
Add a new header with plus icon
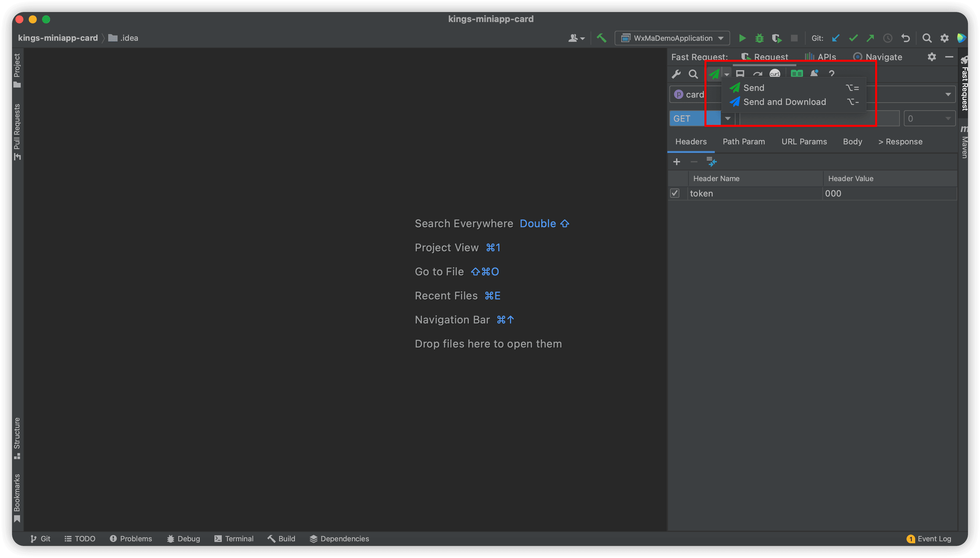tap(677, 162)
